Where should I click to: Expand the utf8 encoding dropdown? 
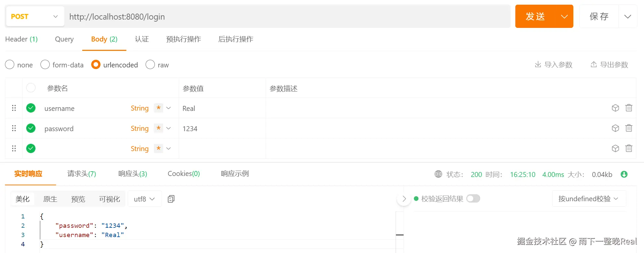click(145, 199)
